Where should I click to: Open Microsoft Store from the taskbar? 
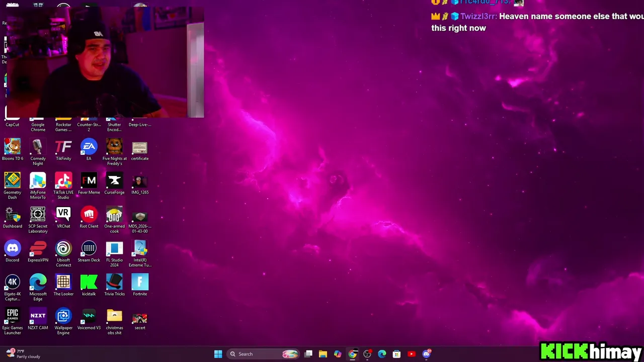[396, 354]
